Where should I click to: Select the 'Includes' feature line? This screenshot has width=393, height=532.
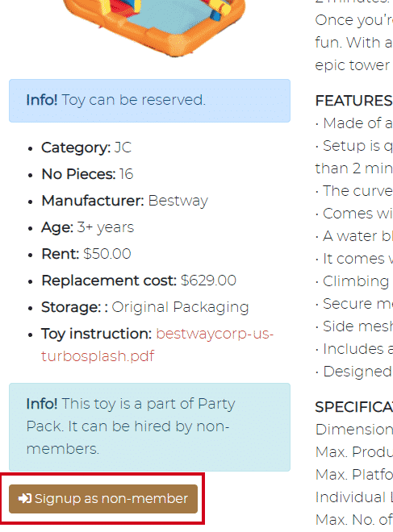[x=353, y=349]
